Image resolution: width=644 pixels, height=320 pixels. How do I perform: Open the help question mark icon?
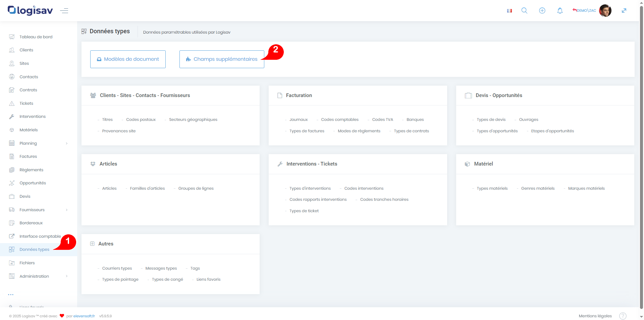click(623, 316)
